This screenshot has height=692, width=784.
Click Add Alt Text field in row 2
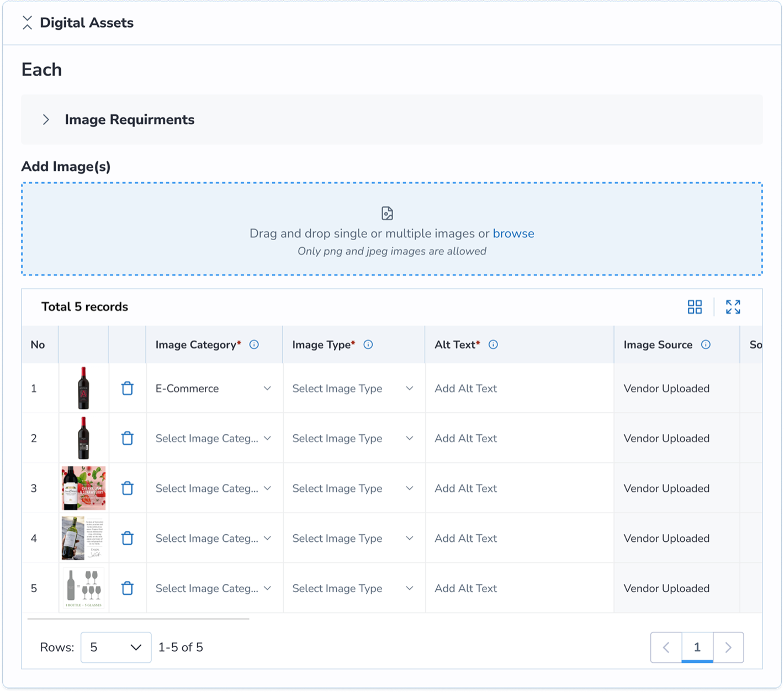click(x=520, y=438)
